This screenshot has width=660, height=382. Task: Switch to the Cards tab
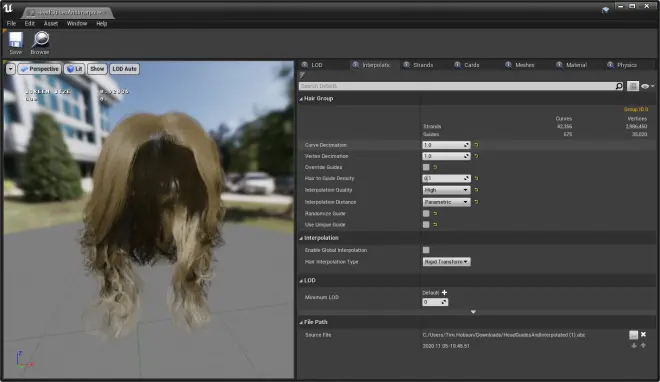(x=471, y=65)
